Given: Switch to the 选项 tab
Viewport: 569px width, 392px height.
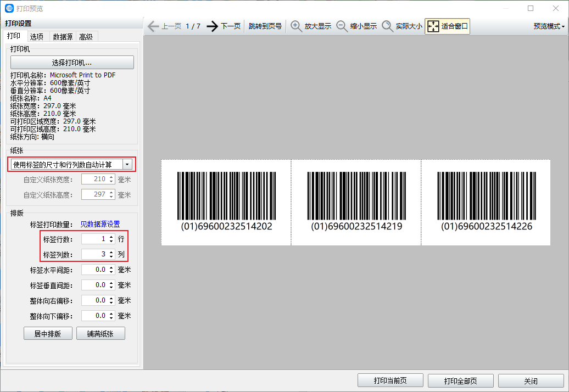Looking at the screenshot, I should tap(37, 37).
